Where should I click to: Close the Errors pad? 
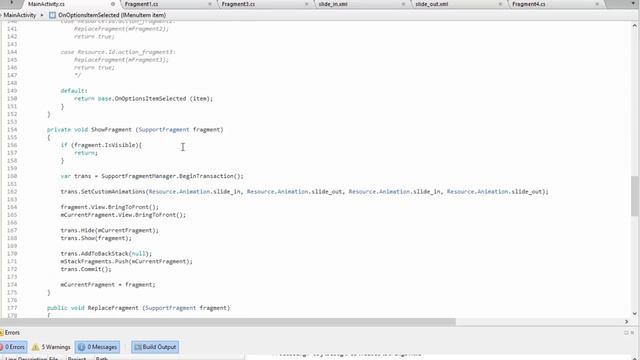pyautogui.click(x=633, y=333)
